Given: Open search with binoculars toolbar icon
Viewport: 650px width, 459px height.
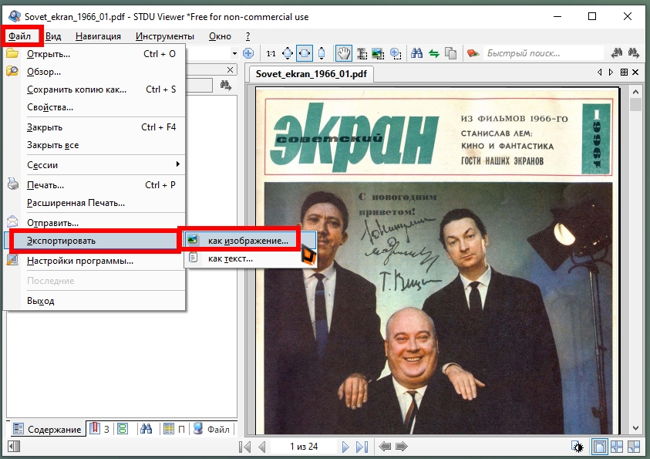Looking at the screenshot, I should 417,53.
